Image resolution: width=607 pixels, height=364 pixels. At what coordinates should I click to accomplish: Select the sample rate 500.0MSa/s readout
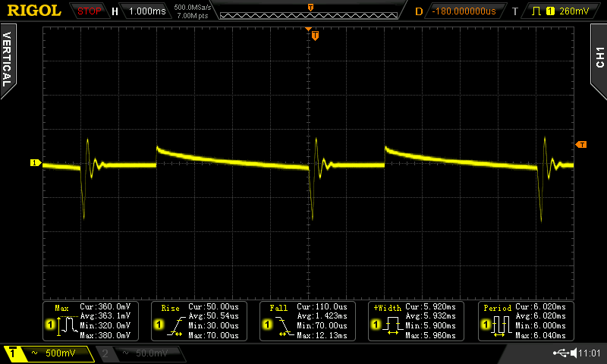pos(192,8)
